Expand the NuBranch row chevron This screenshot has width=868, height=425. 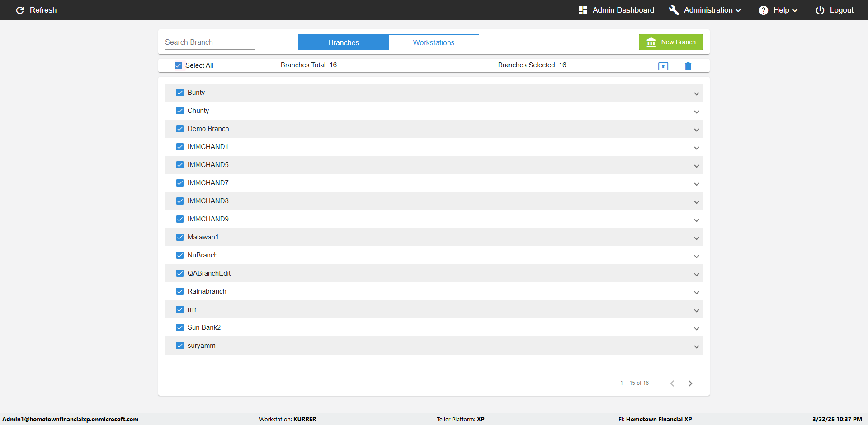697,257
